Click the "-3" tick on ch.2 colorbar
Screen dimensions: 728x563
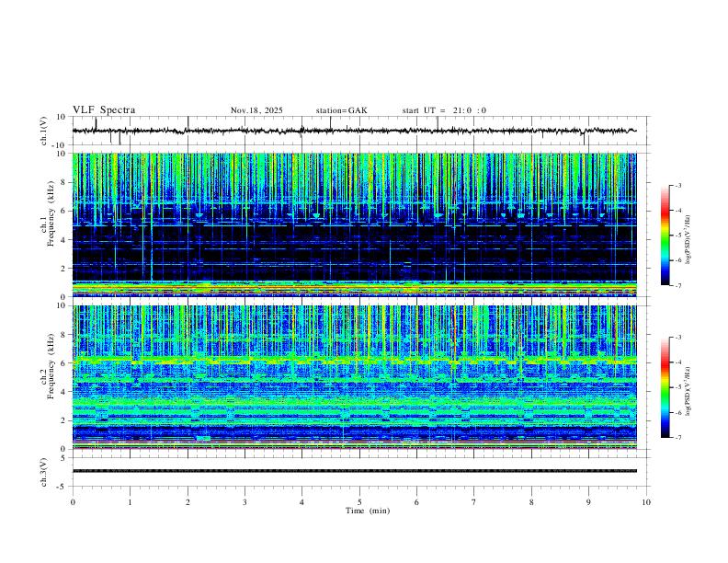tap(677, 338)
